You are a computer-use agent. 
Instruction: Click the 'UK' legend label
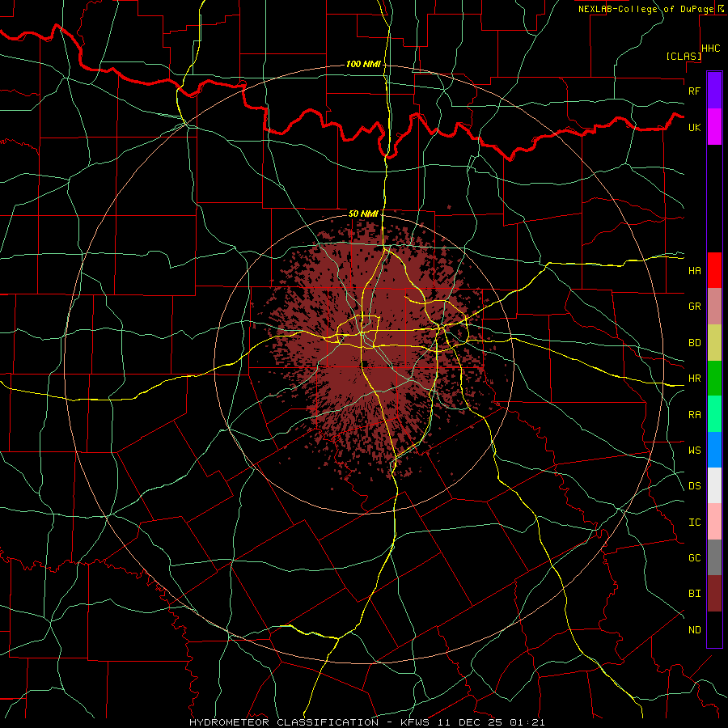(695, 128)
